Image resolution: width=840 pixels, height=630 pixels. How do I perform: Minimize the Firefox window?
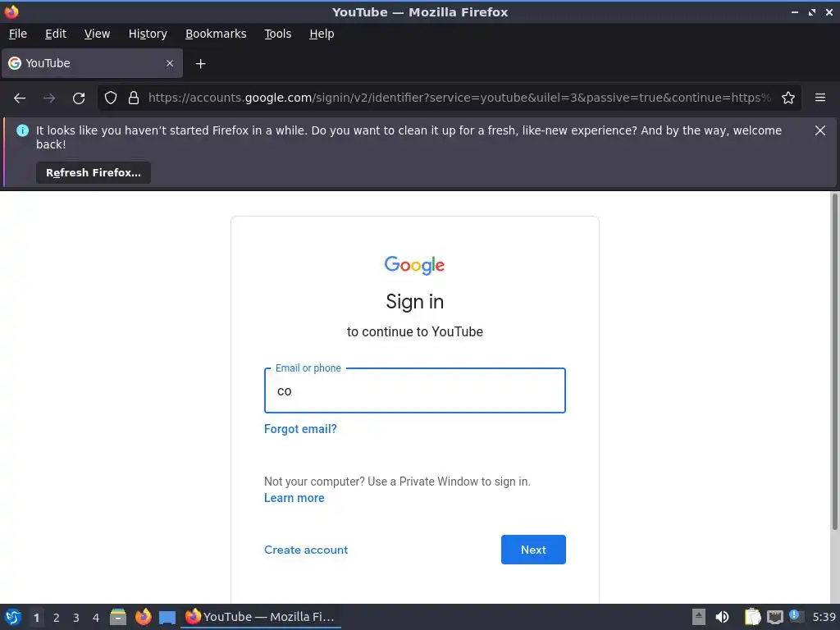(795, 11)
